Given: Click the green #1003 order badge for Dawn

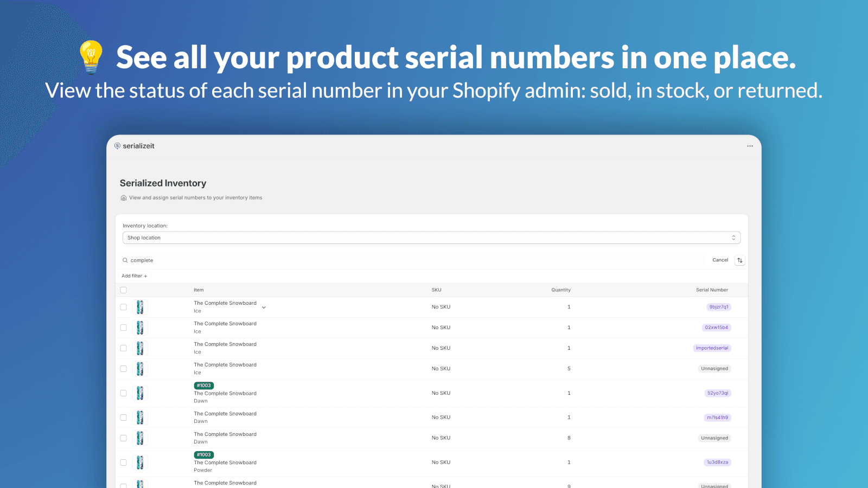Looking at the screenshot, I should (x=204, y=386).
